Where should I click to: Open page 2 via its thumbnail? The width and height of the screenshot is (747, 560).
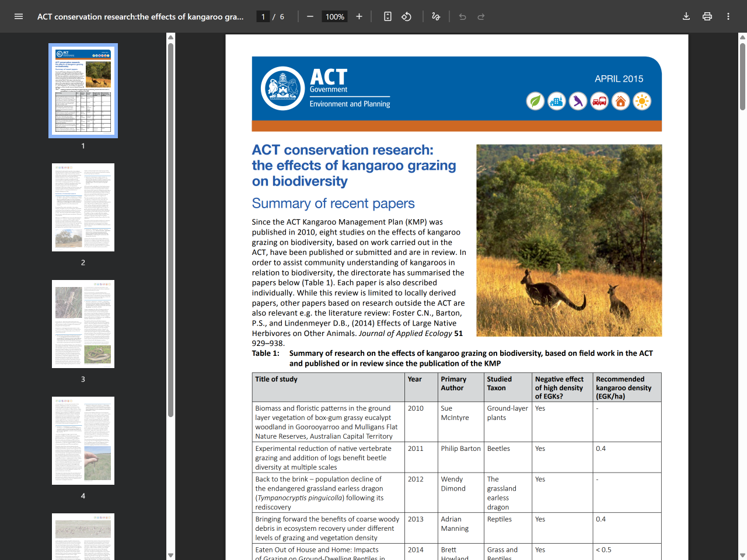[x=83, y=207]
